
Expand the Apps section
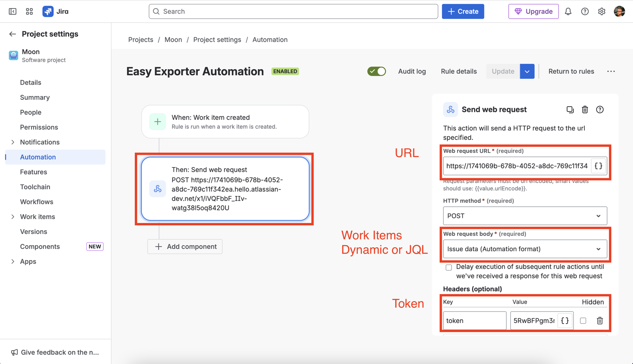point(13,262)
